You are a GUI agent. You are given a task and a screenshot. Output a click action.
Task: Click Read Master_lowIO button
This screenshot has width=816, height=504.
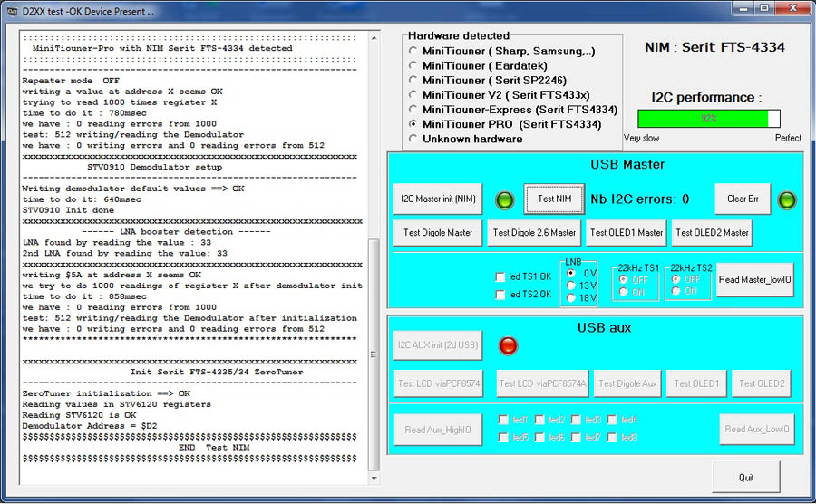755,280
